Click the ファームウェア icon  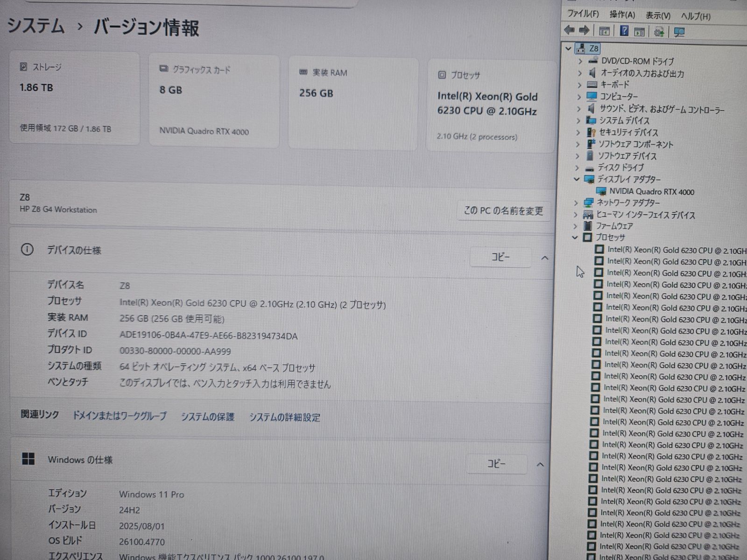click(x=588, y=226)
